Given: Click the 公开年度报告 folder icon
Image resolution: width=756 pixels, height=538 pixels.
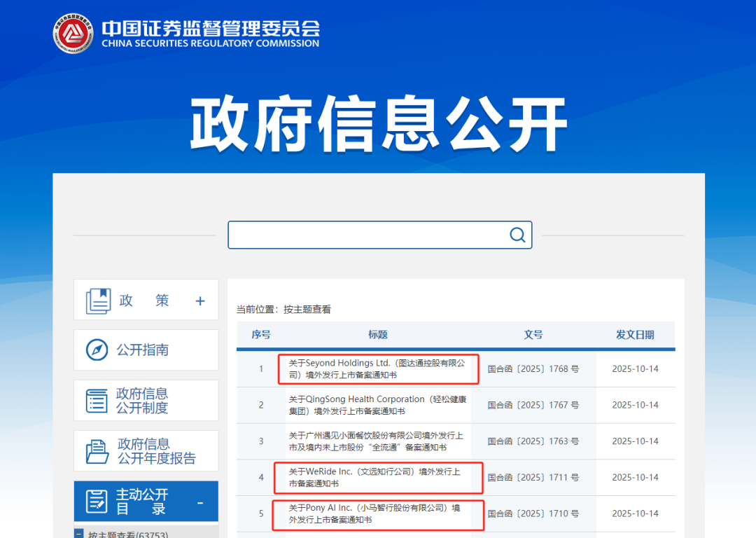Looking at the screenshot, I should click(97, 451).
